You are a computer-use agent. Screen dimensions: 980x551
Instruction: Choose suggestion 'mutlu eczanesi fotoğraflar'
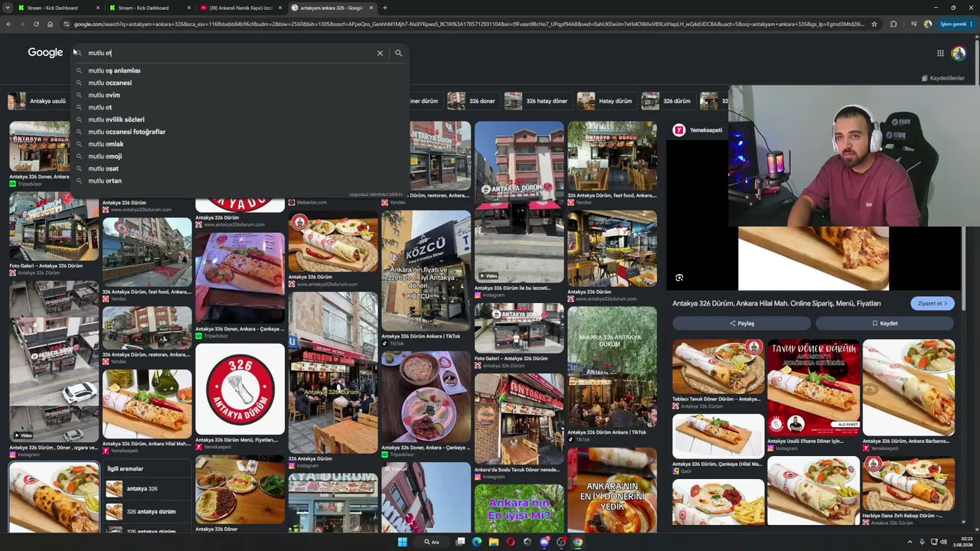[x=240, y=132]
